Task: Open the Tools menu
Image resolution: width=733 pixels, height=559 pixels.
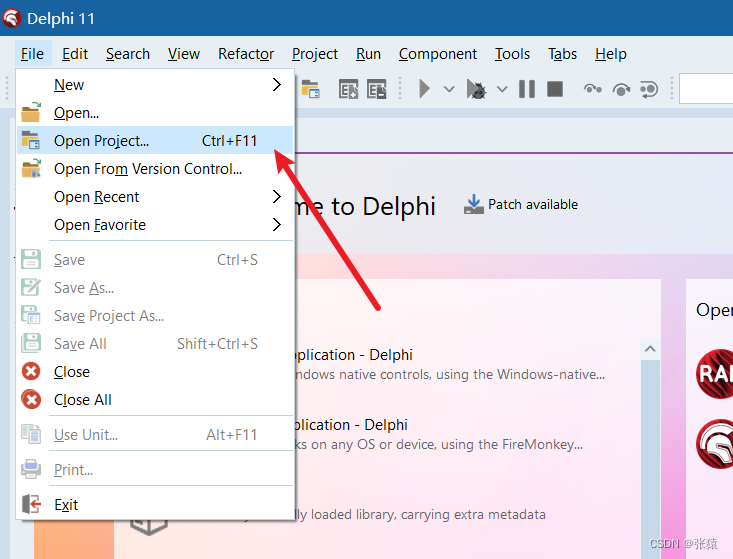Action: point(512,54)
